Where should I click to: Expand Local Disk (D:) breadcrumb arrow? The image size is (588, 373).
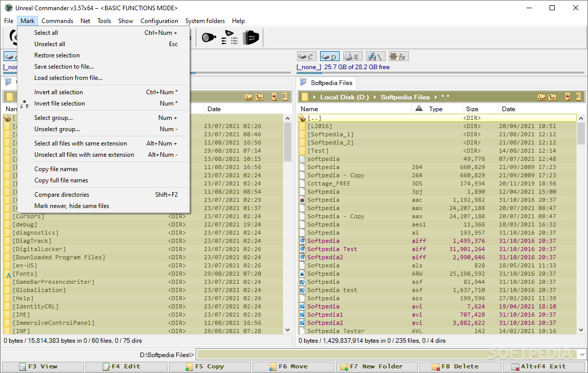pyautogui.click(x=374, y=97)
